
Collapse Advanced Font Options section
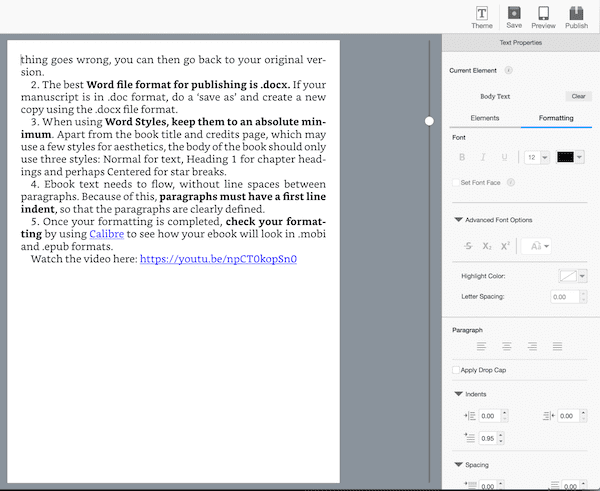(458, 220)
